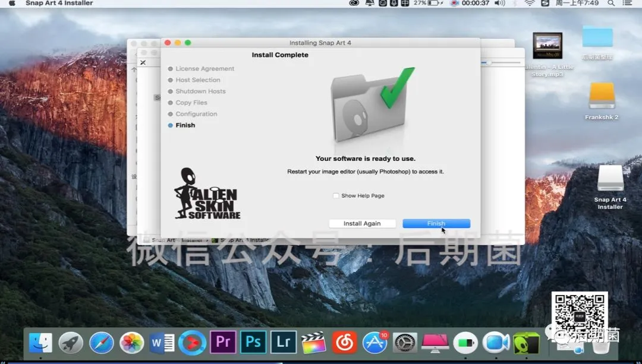Click the Copy Files step label
The image size is (642, 364).
[x=191, y=103]
